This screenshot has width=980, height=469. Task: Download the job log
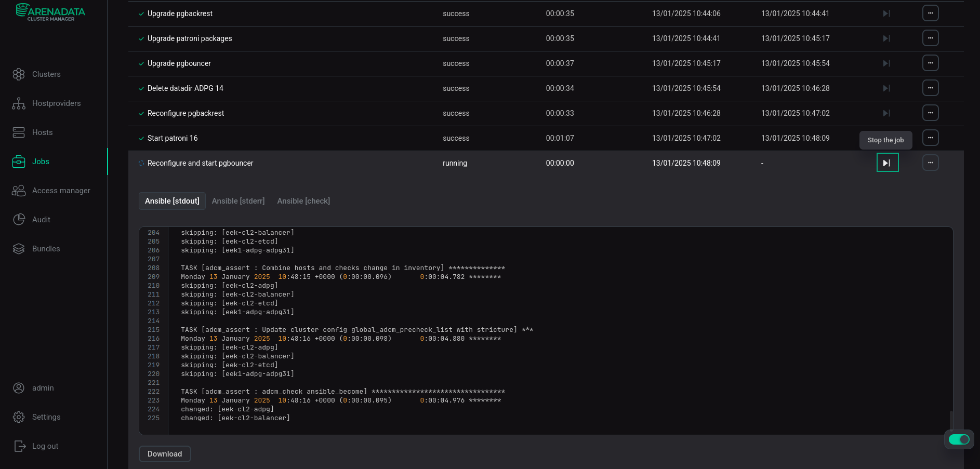(165, 454)
